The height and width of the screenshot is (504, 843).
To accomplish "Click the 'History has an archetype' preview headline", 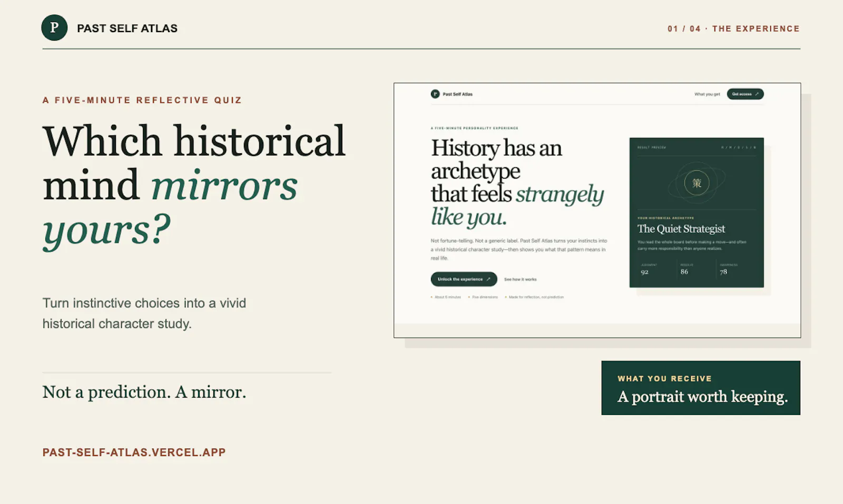I will [517, 182].
